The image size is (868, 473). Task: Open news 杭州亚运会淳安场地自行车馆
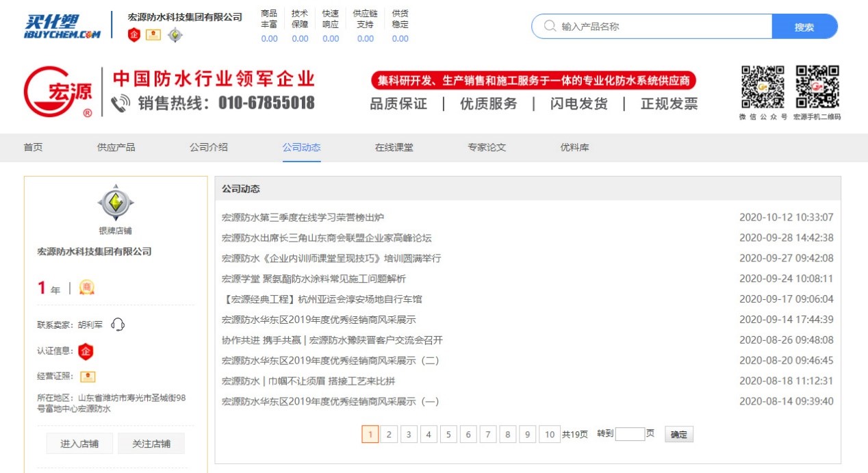(322, 299)
